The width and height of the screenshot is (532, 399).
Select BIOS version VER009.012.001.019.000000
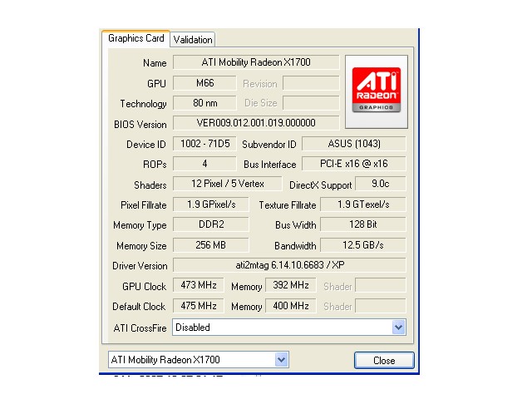[x=256, y=123]
